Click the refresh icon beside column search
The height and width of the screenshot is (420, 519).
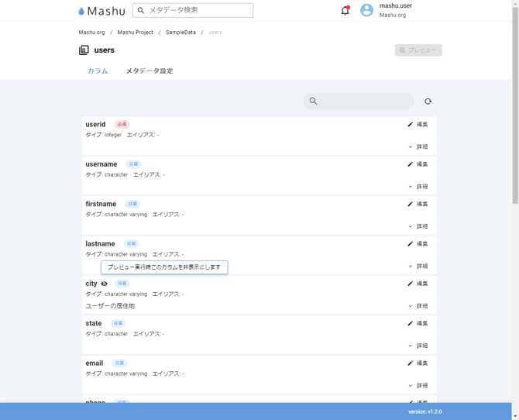pos(428,102)
